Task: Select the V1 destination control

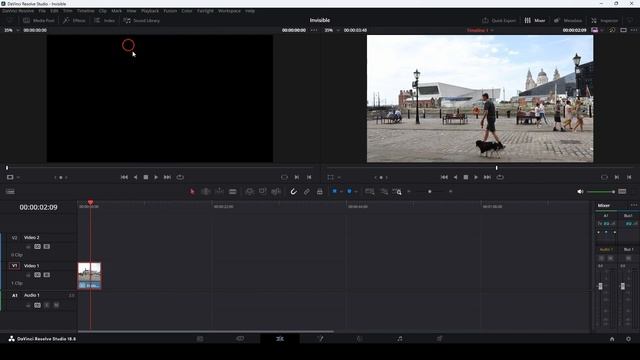Action: tap(14, 266)
